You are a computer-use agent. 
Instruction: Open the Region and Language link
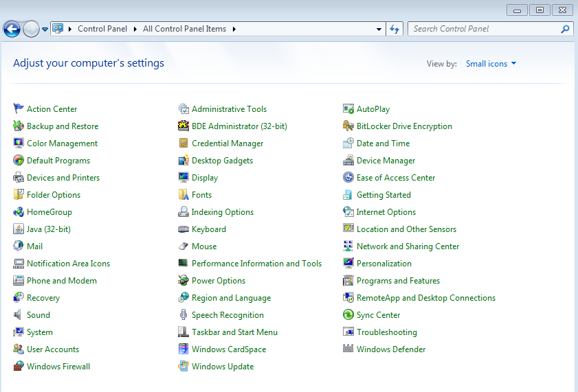point(231,298)
